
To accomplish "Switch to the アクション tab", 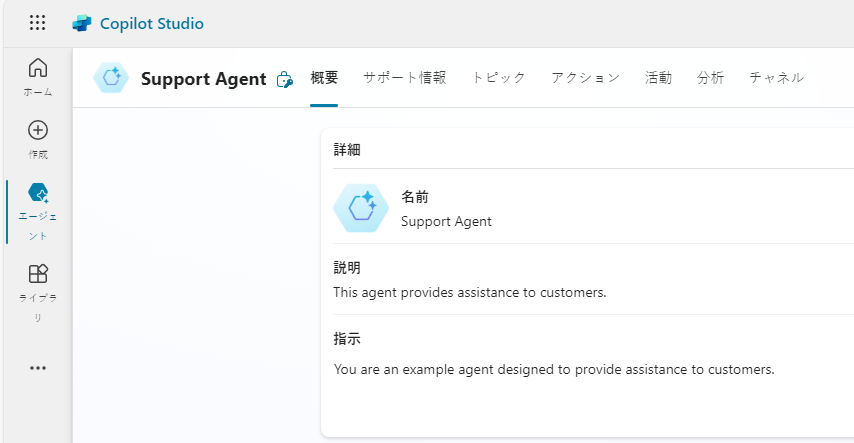I will tap(585, 78).
